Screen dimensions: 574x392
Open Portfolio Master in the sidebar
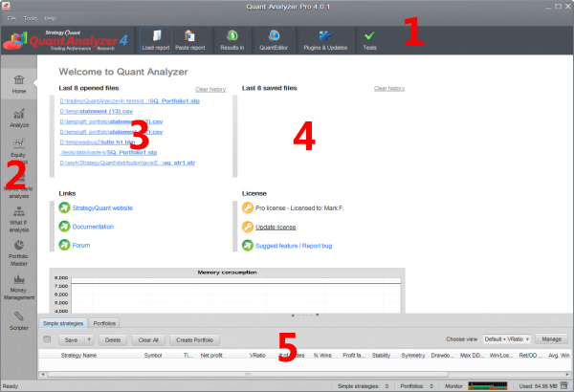click(19, 253)
